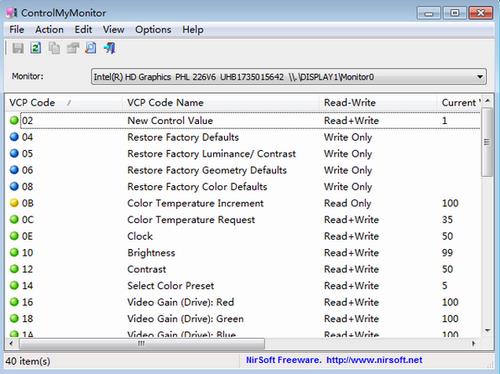The image size is (500, 374).
Task: Minimize the ControlMyMonitor window
Action: click(x=429, y=13)
